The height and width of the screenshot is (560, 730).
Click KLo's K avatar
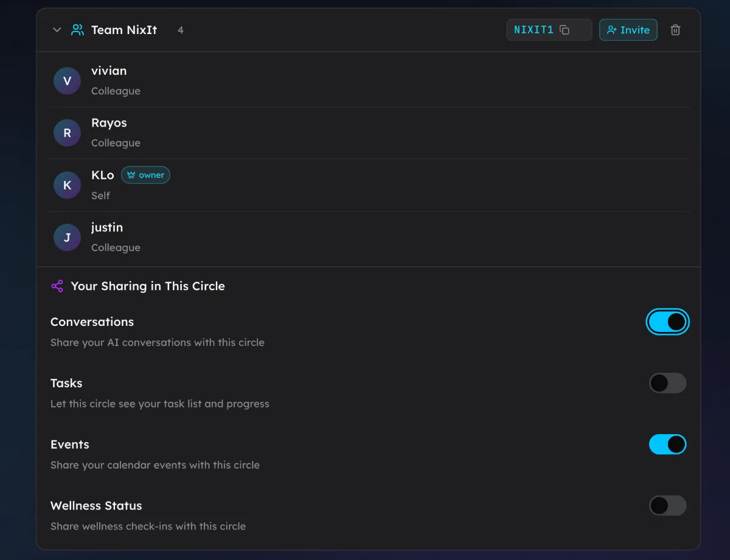(x=67, y=185)
